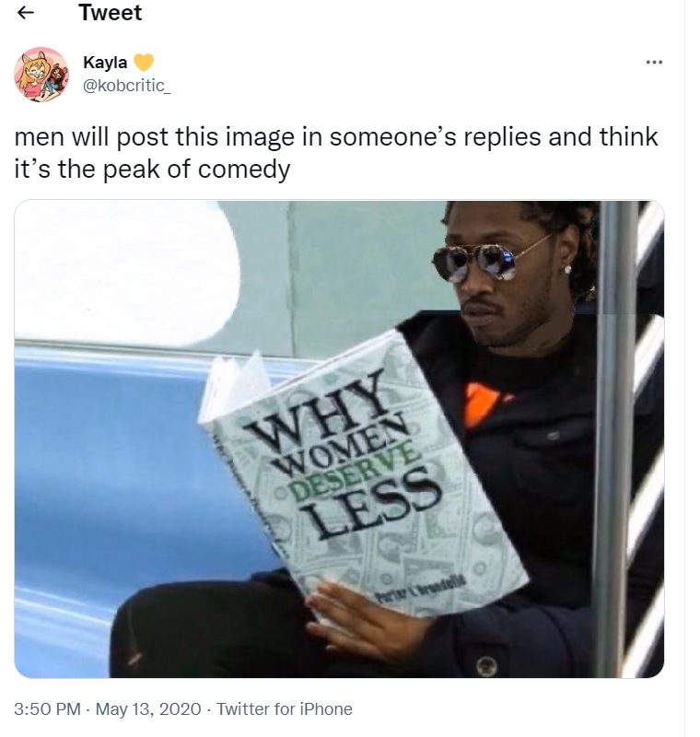Screen dimensions: 700x737
Task: Click the May 13, 2020 date
Action: click(x=148, y=708)
